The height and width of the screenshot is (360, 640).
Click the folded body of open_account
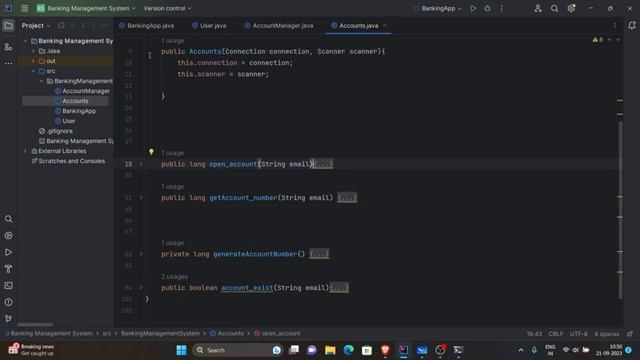tap(323, 164)
